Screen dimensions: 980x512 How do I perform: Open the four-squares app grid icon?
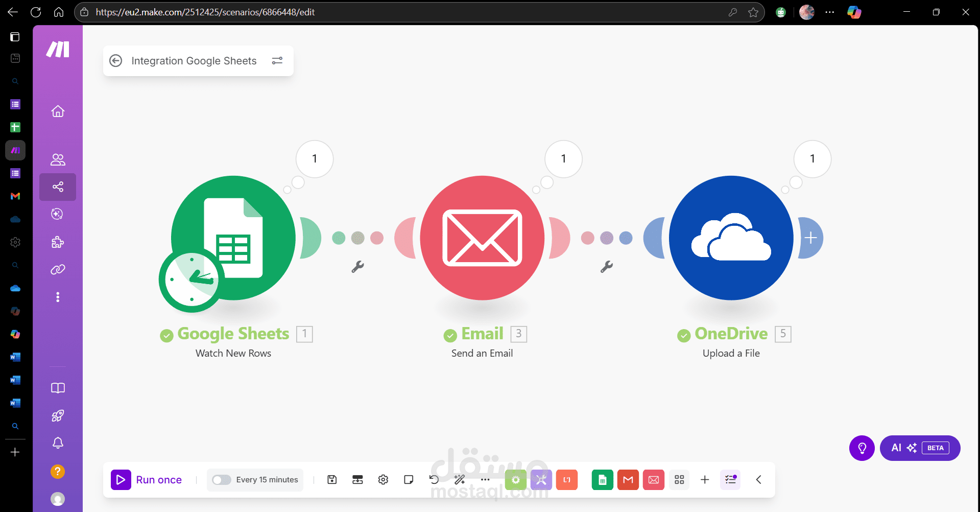coord(679,480)
